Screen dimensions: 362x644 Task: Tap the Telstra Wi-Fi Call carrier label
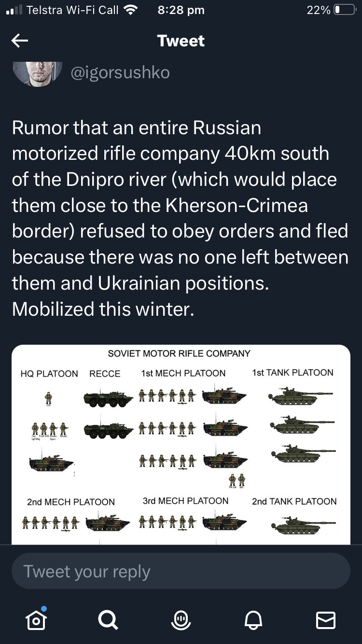tap(72, 10)
